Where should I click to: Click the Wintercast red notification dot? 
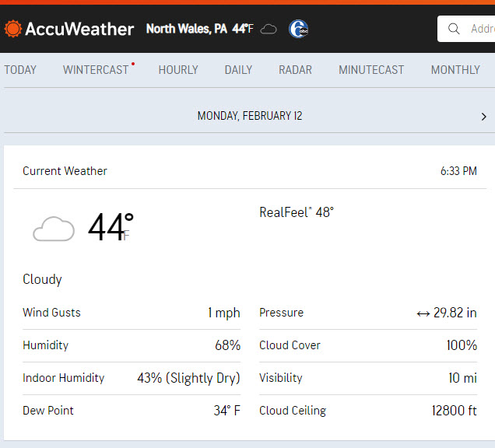pos(133,64)
